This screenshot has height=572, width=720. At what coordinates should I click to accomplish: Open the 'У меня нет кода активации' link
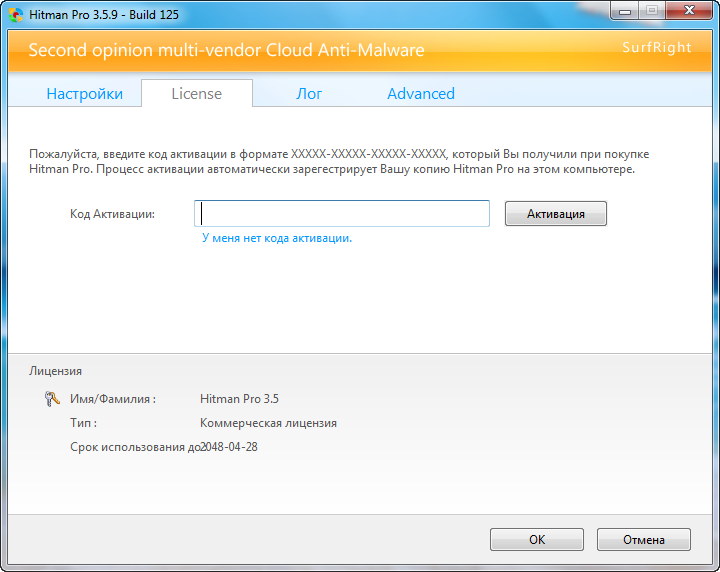(x=277, y=238)
